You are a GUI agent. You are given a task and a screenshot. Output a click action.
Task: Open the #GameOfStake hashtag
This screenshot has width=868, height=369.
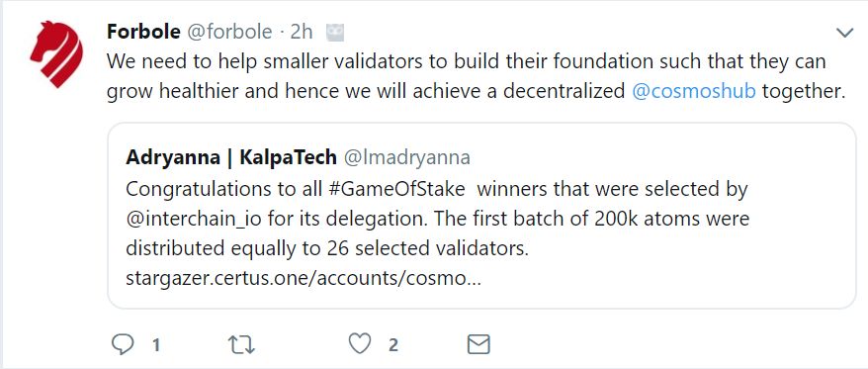(x=395, y=189)
